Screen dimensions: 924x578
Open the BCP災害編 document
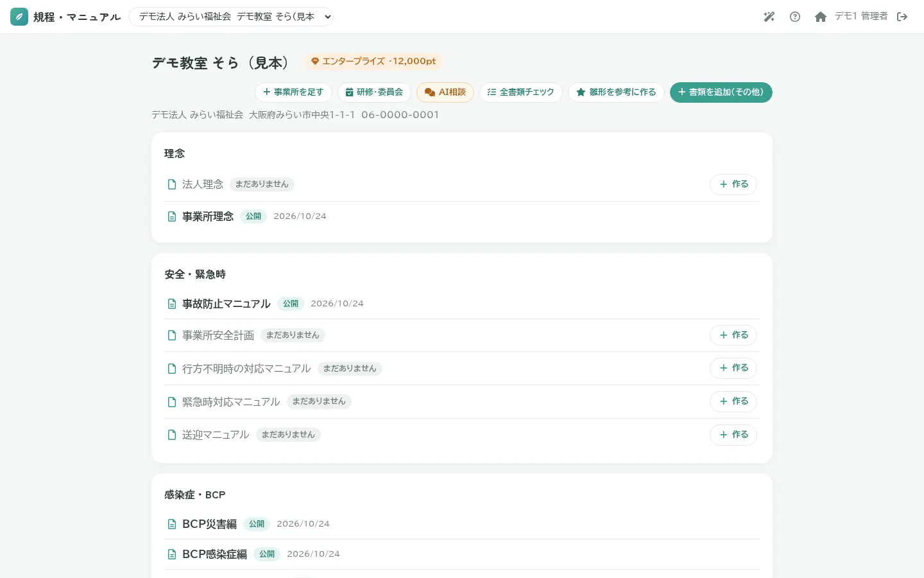209,524
